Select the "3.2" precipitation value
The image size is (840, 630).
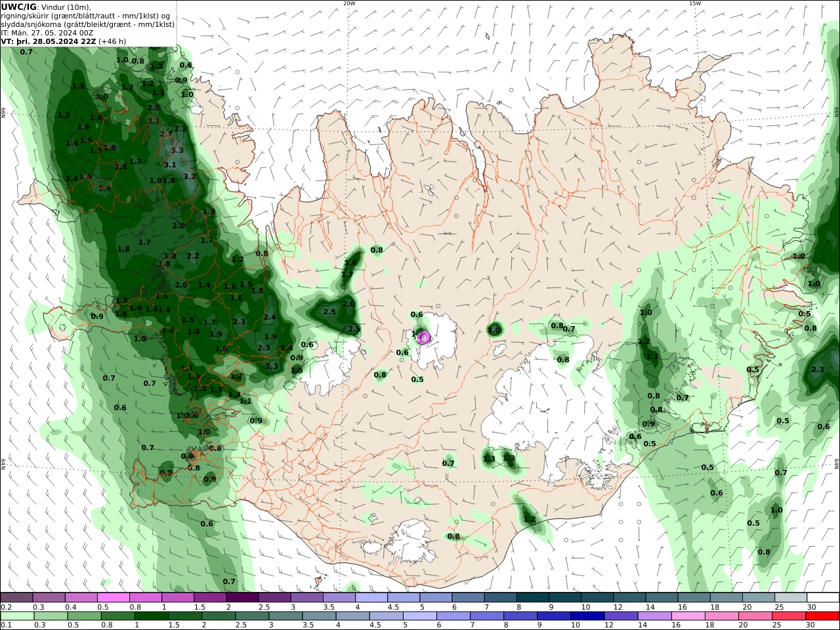tap(190, 177)
